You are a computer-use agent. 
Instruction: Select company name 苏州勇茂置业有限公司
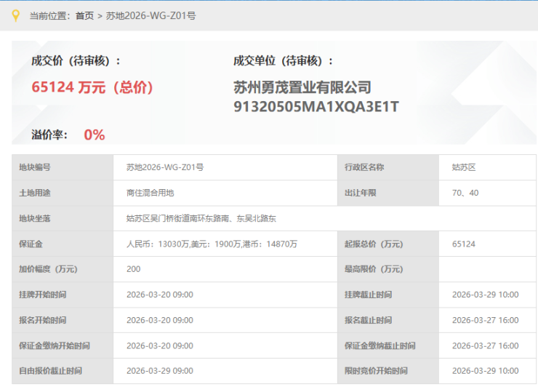pos(302,87)
